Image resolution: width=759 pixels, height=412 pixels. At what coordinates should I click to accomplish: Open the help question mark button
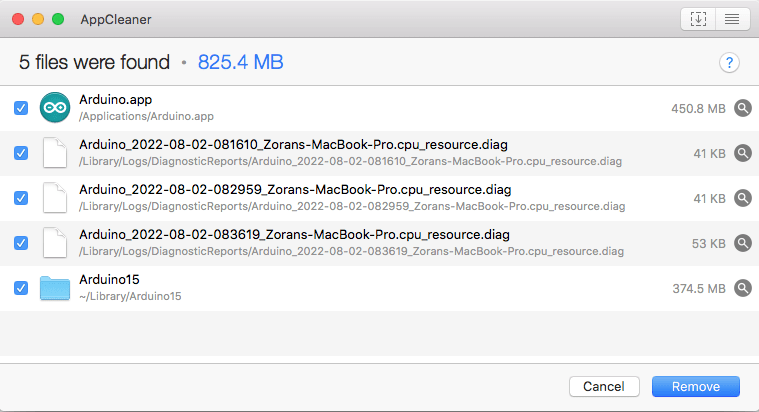click(729, 62)
